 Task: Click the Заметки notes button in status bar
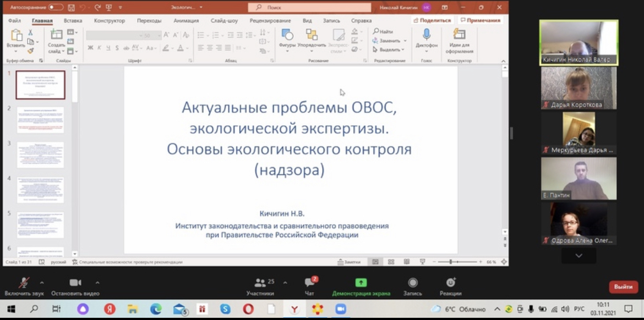[349, 262]
